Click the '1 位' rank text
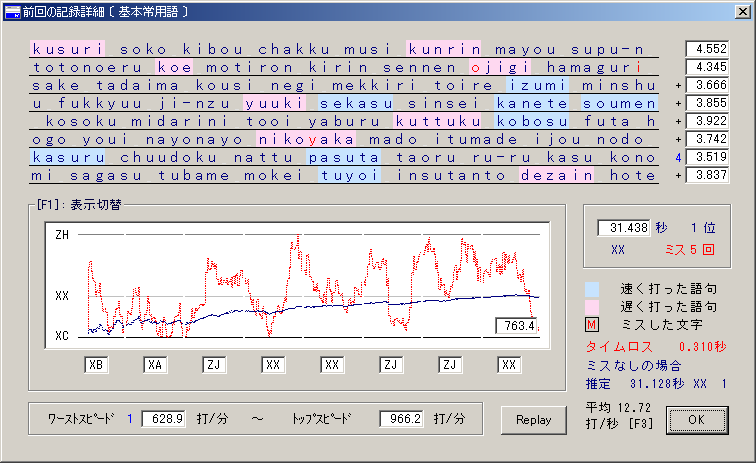The height and width of the screenshot is (463, 756). (x=703, y=228)
